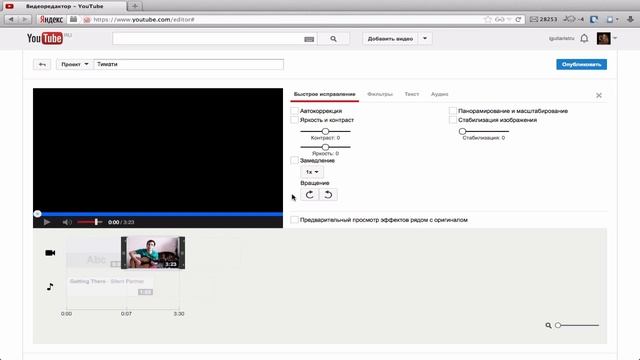
Task: Switch to Аудио tab
Action: tap(440, 94)
